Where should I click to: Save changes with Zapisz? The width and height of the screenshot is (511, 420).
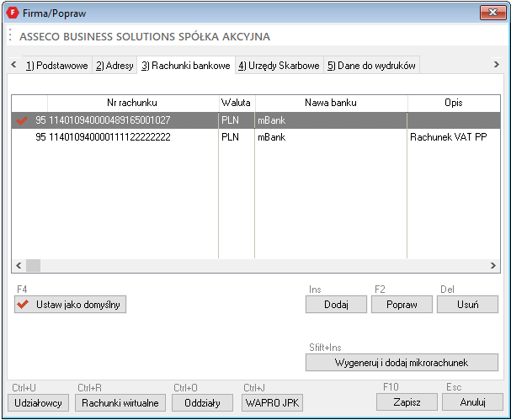click(407, 402)
